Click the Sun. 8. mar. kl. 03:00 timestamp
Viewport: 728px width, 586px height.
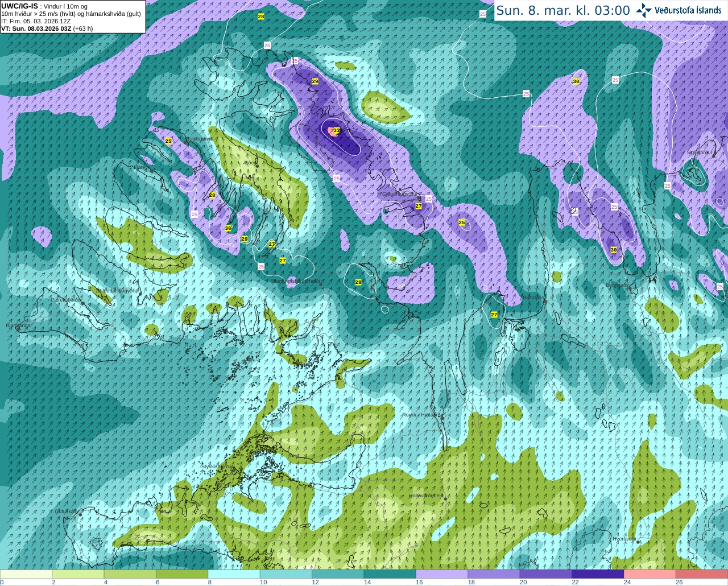point(563,10)
